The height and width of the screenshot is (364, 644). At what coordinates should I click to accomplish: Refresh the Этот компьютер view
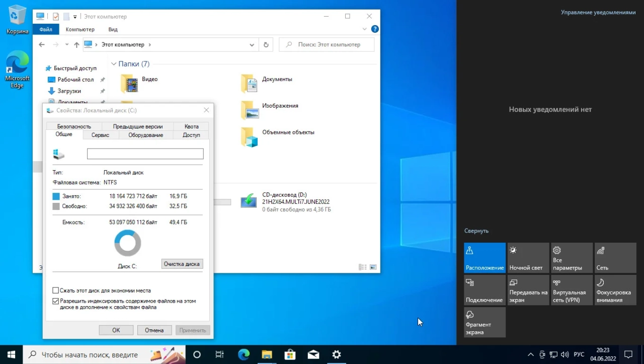tap(266, 44)
